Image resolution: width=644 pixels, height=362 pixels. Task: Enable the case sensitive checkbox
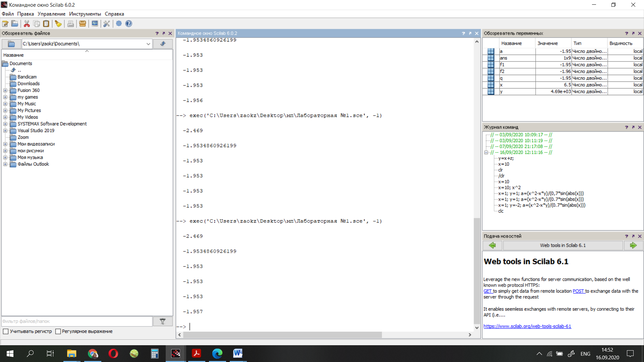(x=6, y=331)
